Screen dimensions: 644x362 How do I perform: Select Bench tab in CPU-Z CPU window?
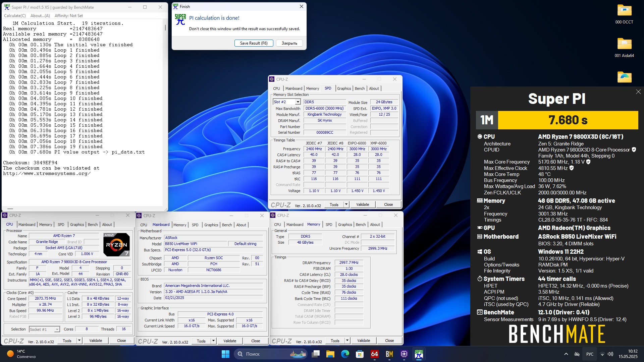click(93, 225)
